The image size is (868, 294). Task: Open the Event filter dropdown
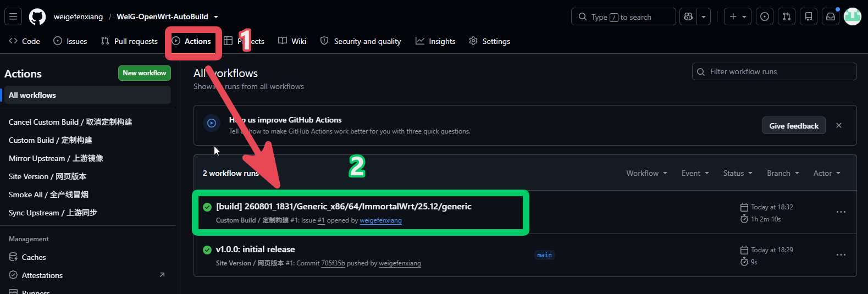pyautogui.click(x=695, y=173)
